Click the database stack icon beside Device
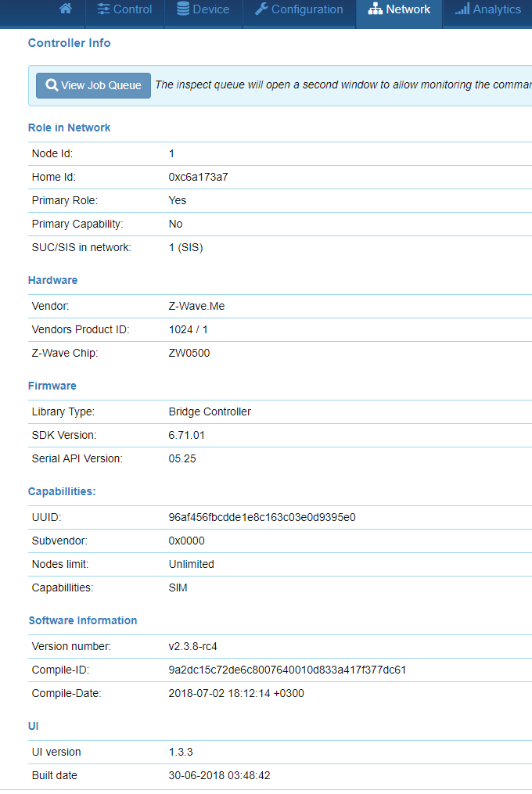532x794 pixels. 183,9
